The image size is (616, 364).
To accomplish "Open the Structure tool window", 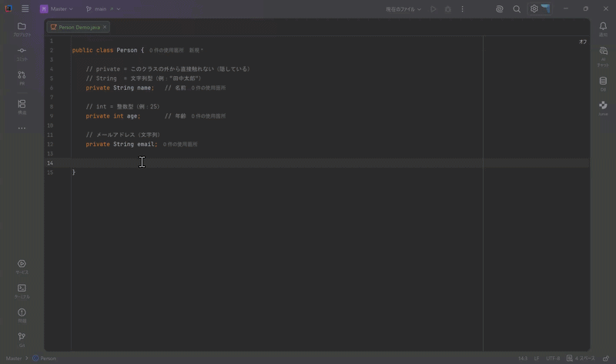I will (22, 107).
